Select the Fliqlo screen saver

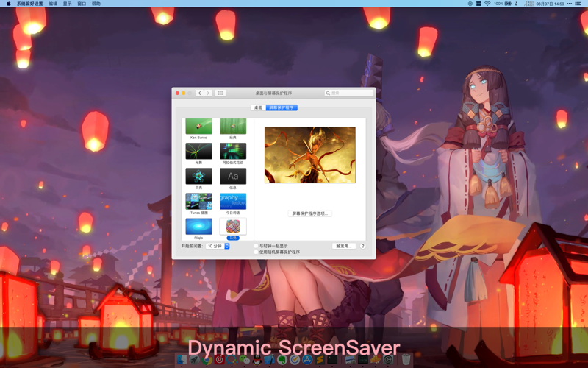[x=198, y=227]
